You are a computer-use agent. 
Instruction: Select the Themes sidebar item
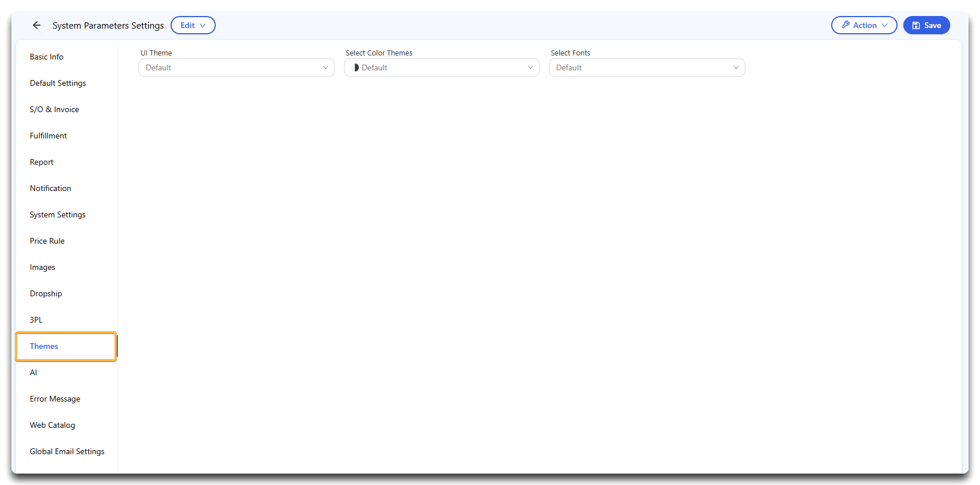tap(66, 347)
